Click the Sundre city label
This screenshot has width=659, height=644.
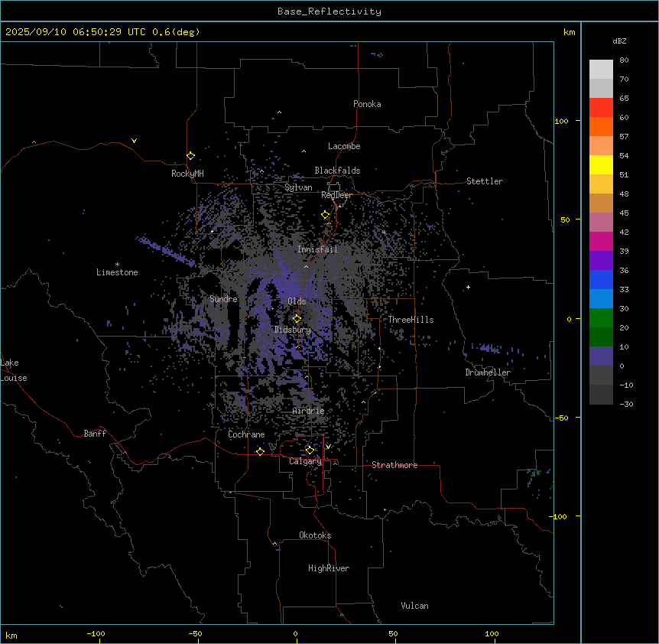223,299
